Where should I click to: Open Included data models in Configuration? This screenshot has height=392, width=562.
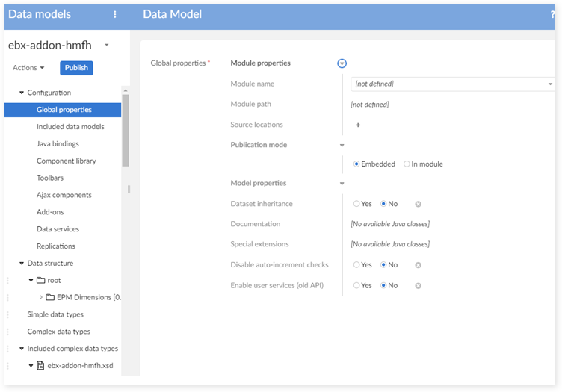click(70, 127)
